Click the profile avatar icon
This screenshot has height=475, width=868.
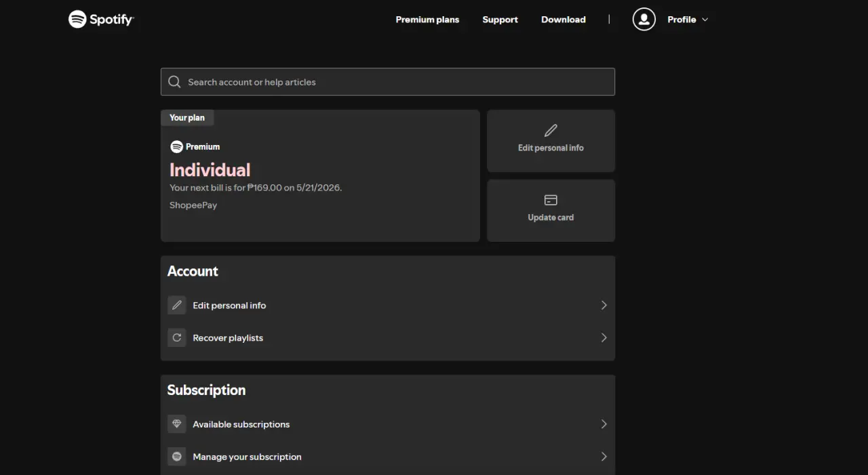pos(644,19)
